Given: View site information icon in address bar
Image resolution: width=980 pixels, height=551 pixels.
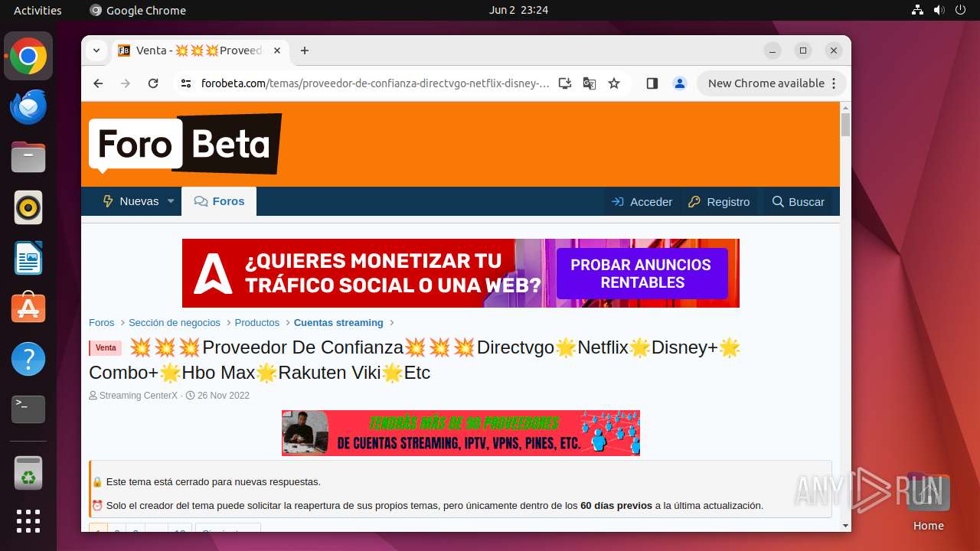Looking at the screenshot, I should (186, 83).
